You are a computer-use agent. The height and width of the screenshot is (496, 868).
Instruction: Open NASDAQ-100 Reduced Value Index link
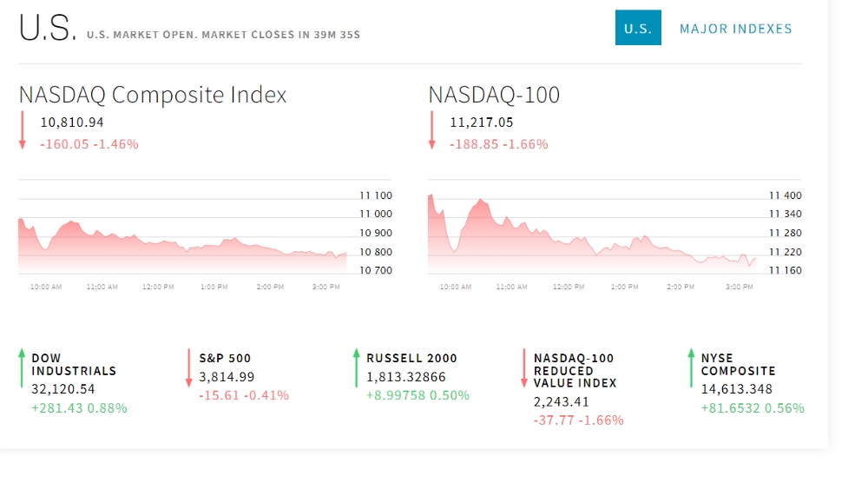pos(575,370)
